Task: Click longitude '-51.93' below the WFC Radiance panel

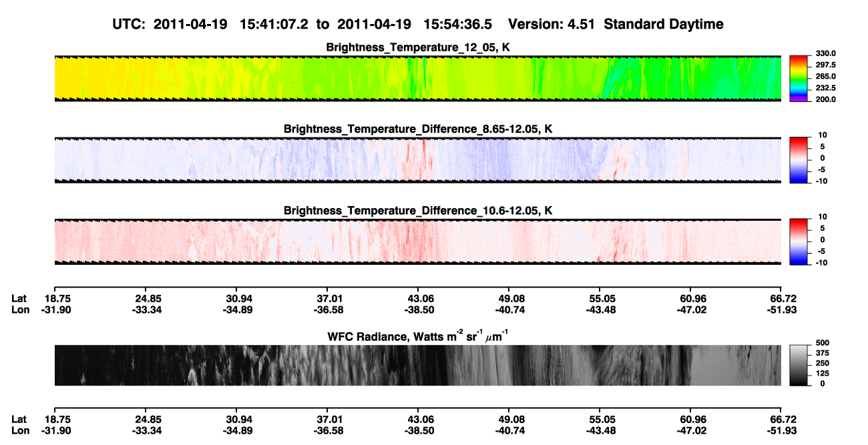Action: 781,431
